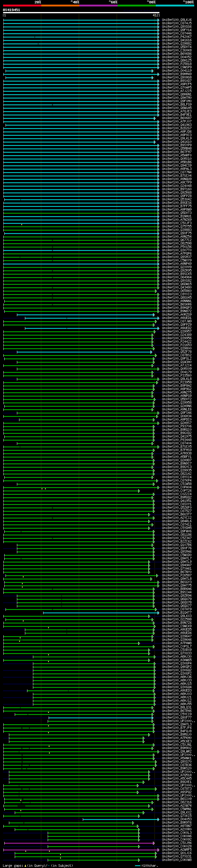Image resolution: width=197 pixels, height=868 pixels.
Task: Click hit label UniRef100_Q70AP5
Action: 177,88
